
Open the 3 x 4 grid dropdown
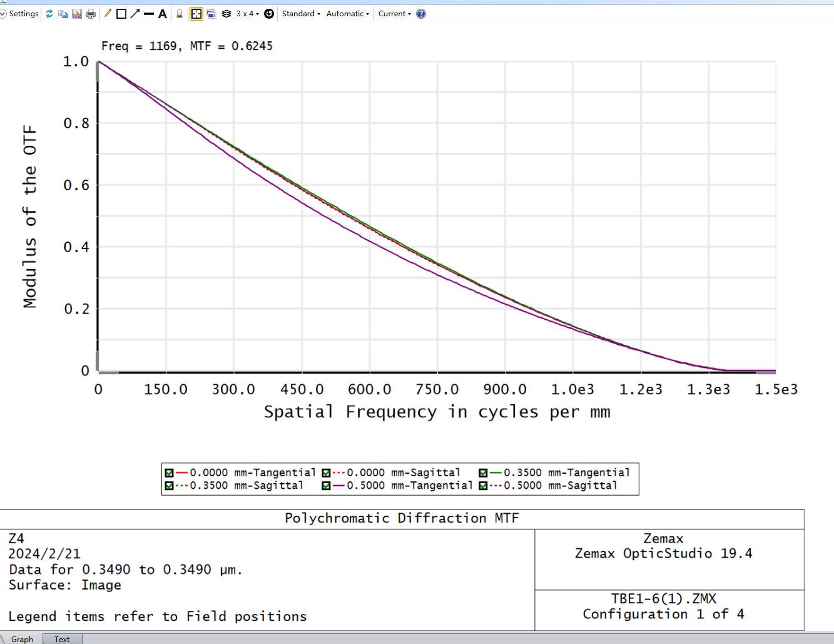point(247,14)
